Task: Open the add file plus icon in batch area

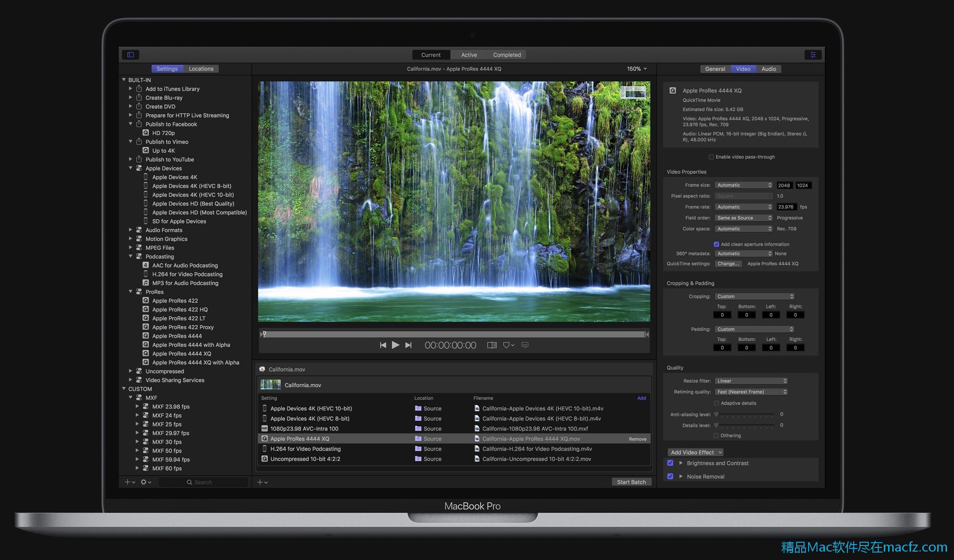Action: pyautogui.click(x=262, y=482)
